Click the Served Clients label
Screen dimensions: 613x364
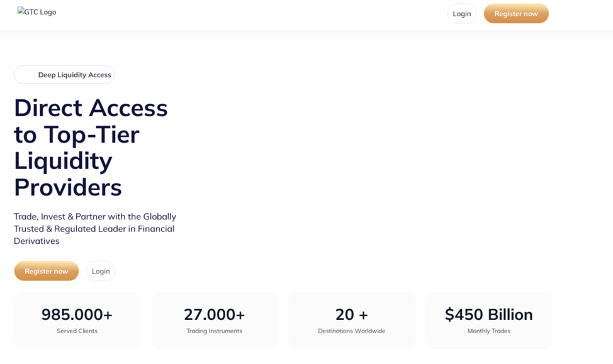click(x=77, y=331)
